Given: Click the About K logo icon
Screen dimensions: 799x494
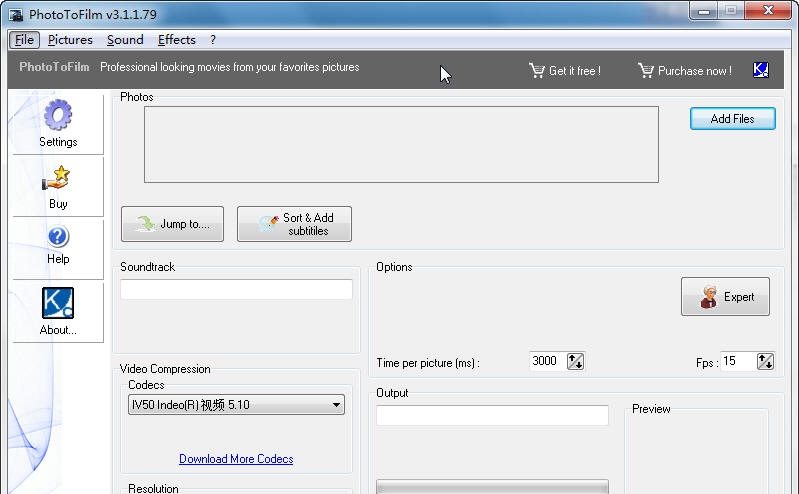Looking at the screenshot, I should pos(58,303).
